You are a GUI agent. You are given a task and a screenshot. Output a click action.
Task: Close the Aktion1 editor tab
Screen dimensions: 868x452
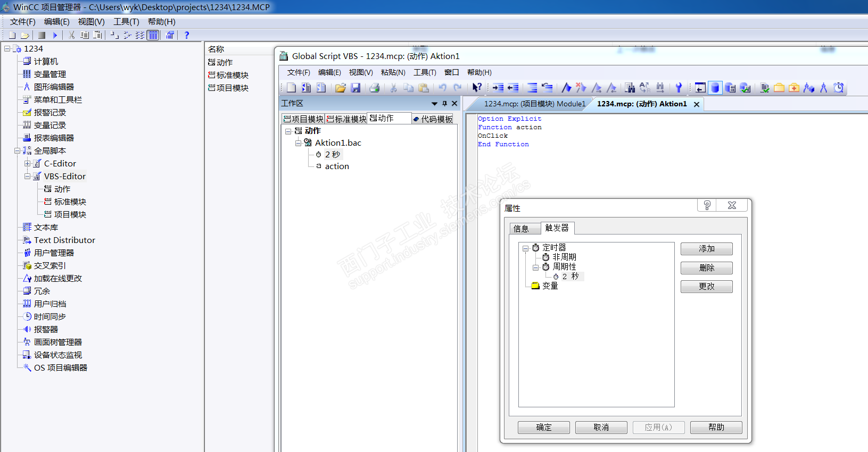pyautogui.click(x=697, y=104)
